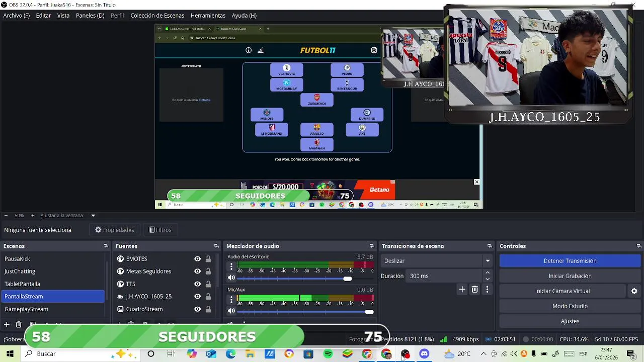
Task: Open the Colección de Escenas menu
Action: pos(157,16)
